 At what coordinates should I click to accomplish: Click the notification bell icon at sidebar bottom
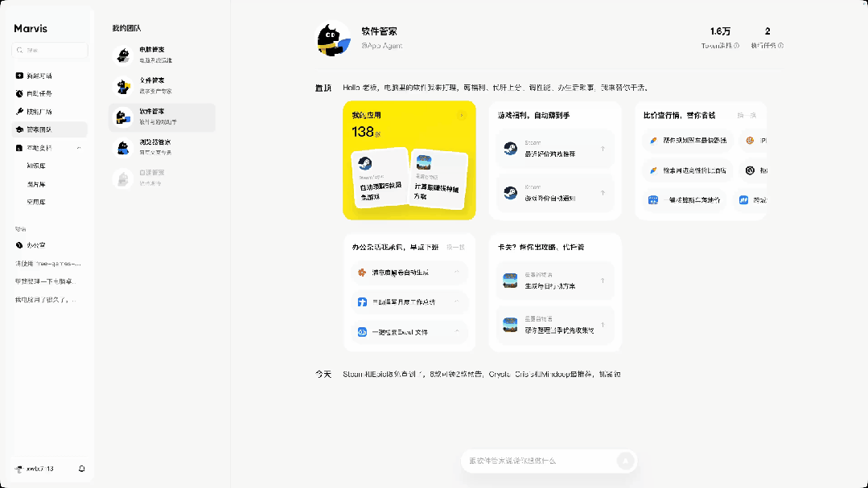pos(81,469)
